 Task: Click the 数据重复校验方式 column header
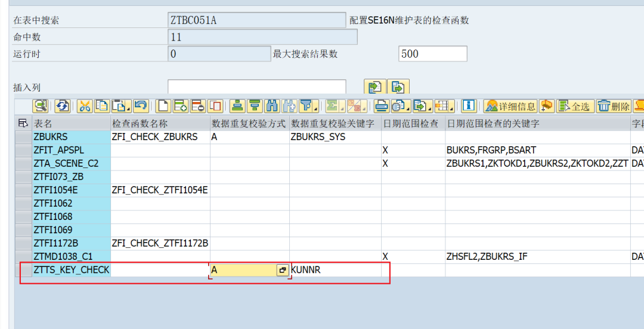[x=250, y=123]
